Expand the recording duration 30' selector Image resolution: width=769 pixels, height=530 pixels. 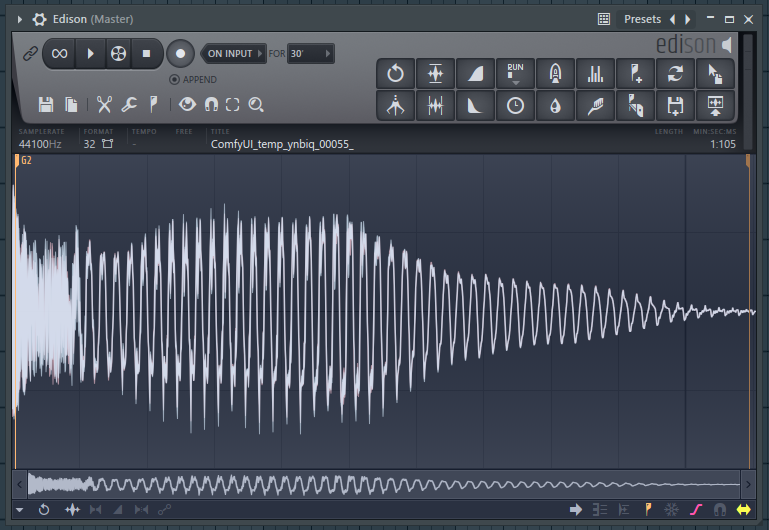click(310, 53)
